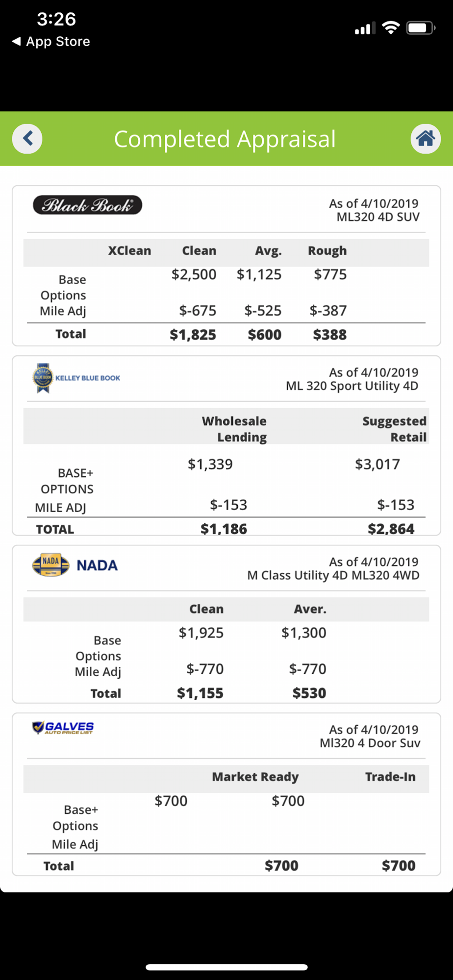Tap the Galves Auto Price List logo
Viewport: 453px width, 980px height.
point(63,728)
